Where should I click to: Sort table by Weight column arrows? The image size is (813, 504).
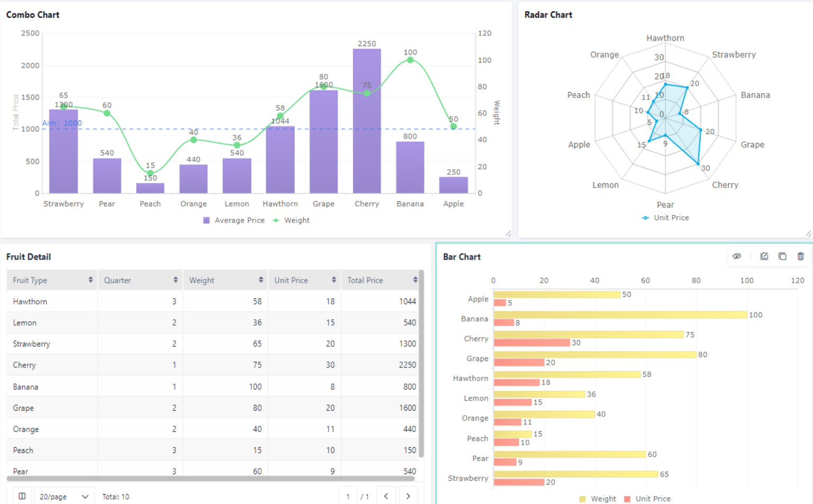pyautogui.click(x=261, y=280)
